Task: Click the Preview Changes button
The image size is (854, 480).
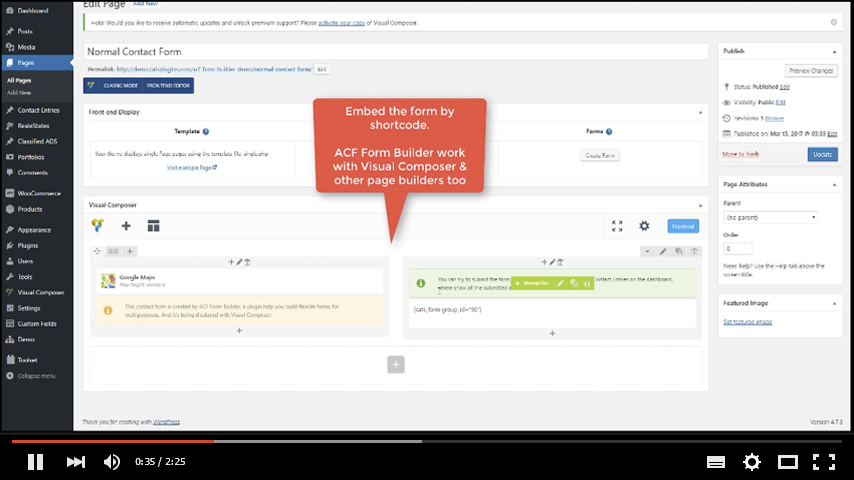Action: [811, 71]
